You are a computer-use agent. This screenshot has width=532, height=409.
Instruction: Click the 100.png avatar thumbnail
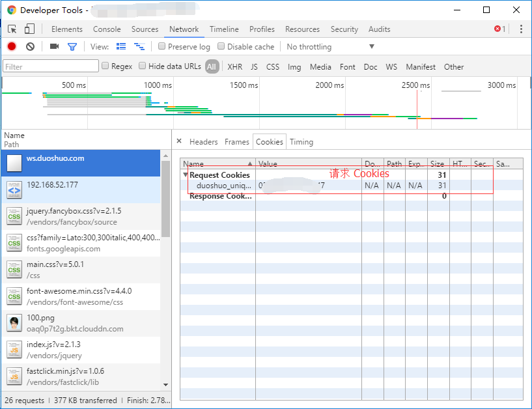(14, 324)
